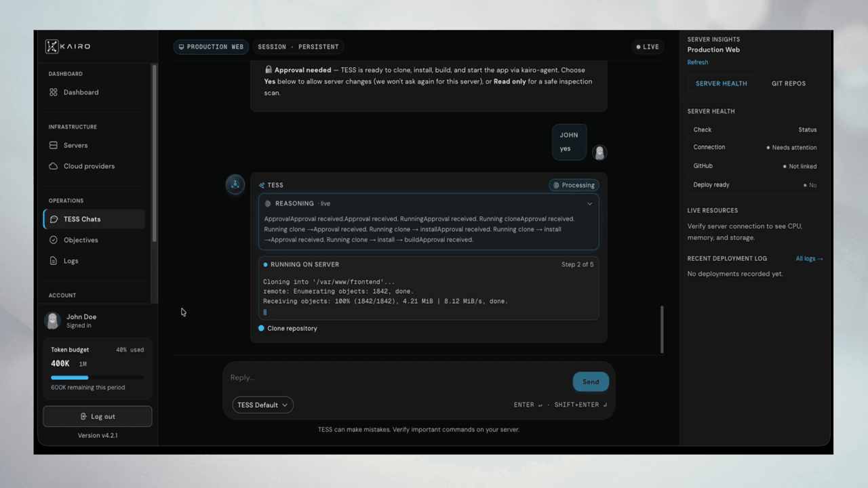Click the Cloud providers cloud icon

pos(54,166)
